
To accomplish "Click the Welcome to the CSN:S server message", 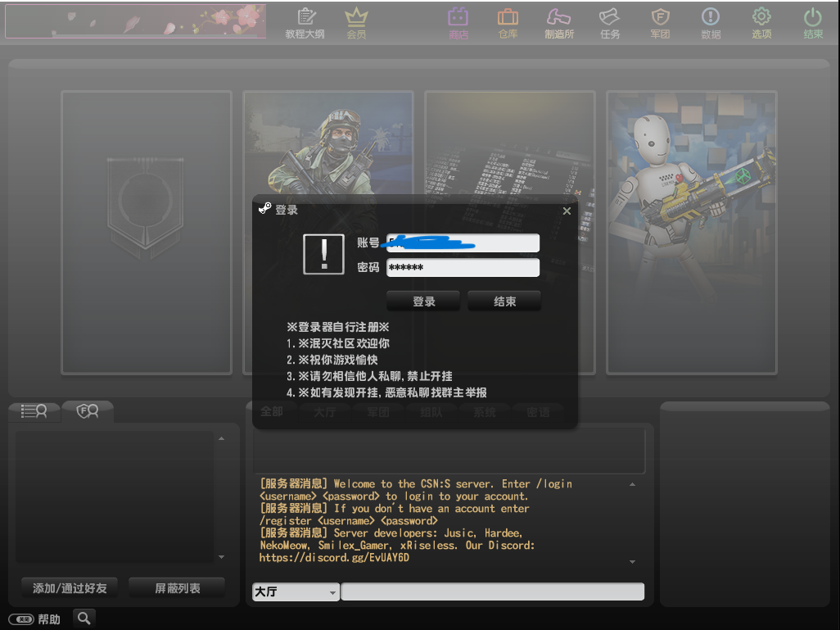I will click(416, 490).
